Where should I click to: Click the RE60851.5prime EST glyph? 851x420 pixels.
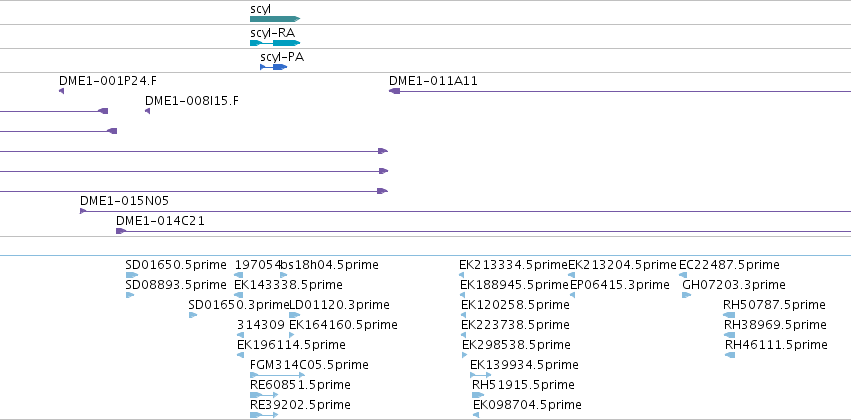coord(264,395)
